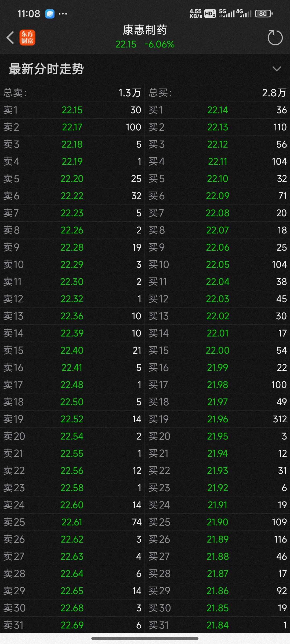Select the 卖2 price 22.17
The width and height of the screenshot is (290, 644).
coord(72,127)
